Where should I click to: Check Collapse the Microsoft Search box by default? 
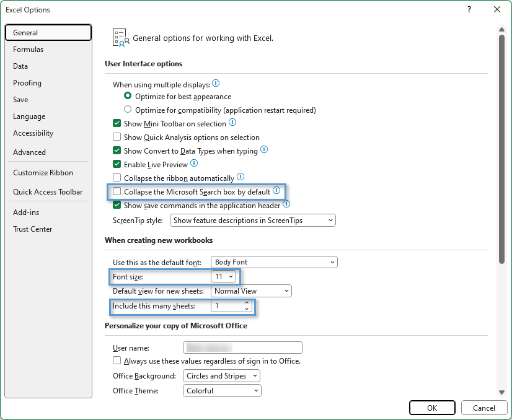pyautogui.click(x=117, y=192)
